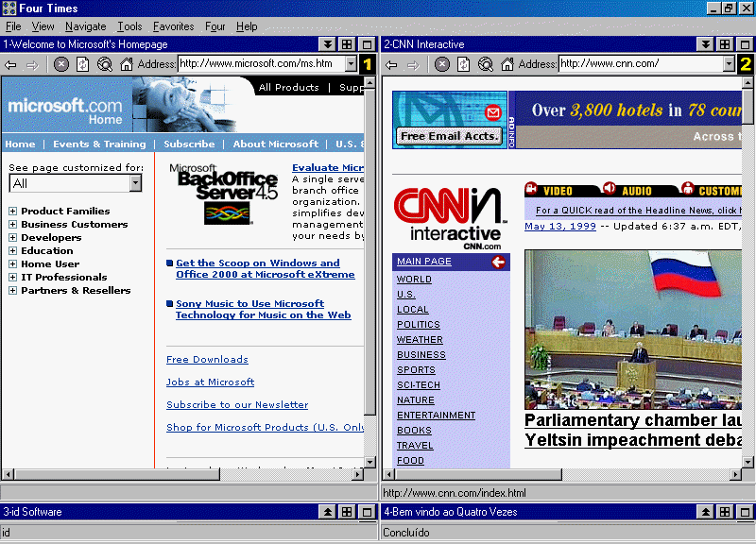Collapse pane 1 with the double-arrow icon
Screen dimensions: 756x544
(x=327, y=44)
